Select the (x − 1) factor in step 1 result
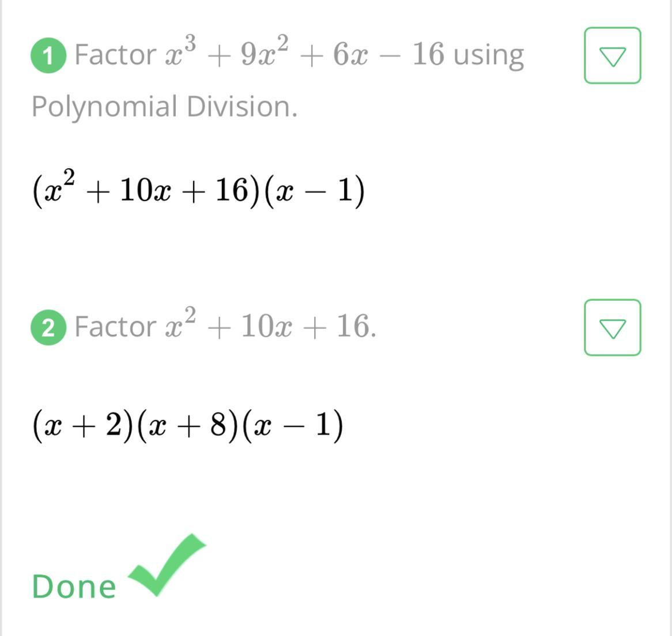672x636 pixels. pos(314,191)
